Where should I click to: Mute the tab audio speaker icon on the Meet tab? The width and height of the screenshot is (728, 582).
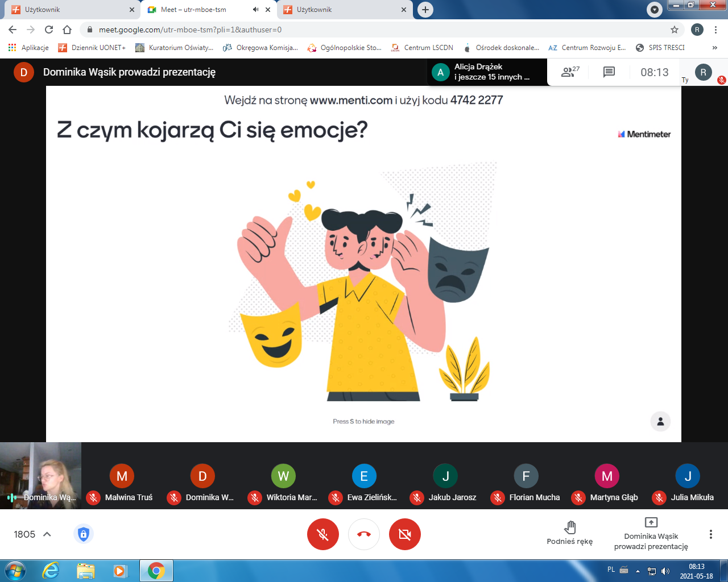coord(255,10)
